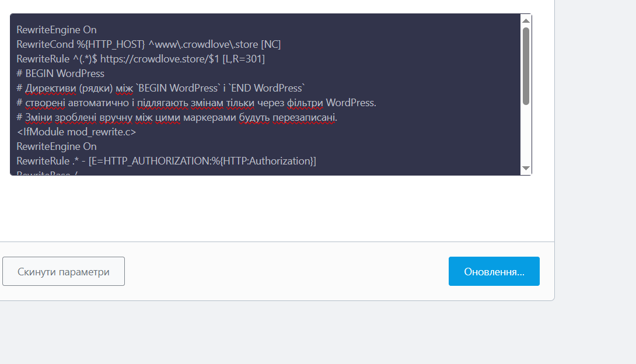This screenshot has height=364, width=636.
Task: Click the textarea scrollbar up arrow
Action: [526, 20]
